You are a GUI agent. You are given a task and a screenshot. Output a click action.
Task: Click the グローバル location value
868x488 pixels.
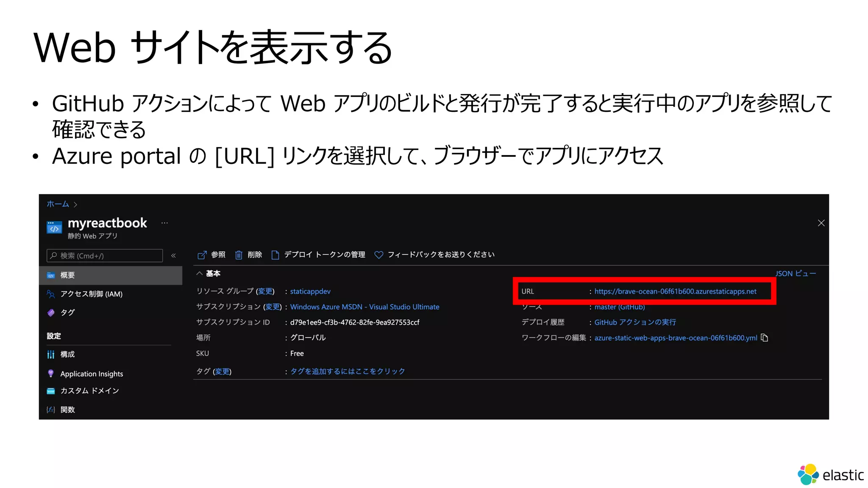click(308, 338)
